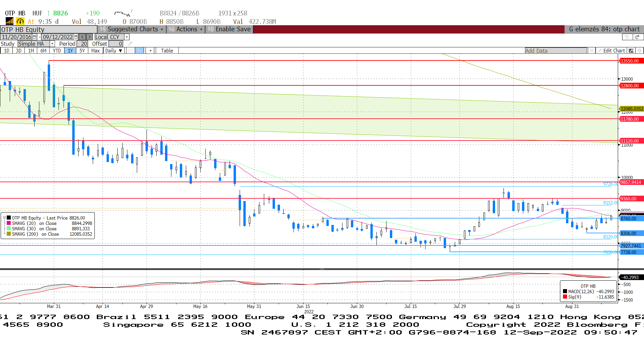
Task: Open the Suggested Charts dropdown
Action: [x=131, y=29]
